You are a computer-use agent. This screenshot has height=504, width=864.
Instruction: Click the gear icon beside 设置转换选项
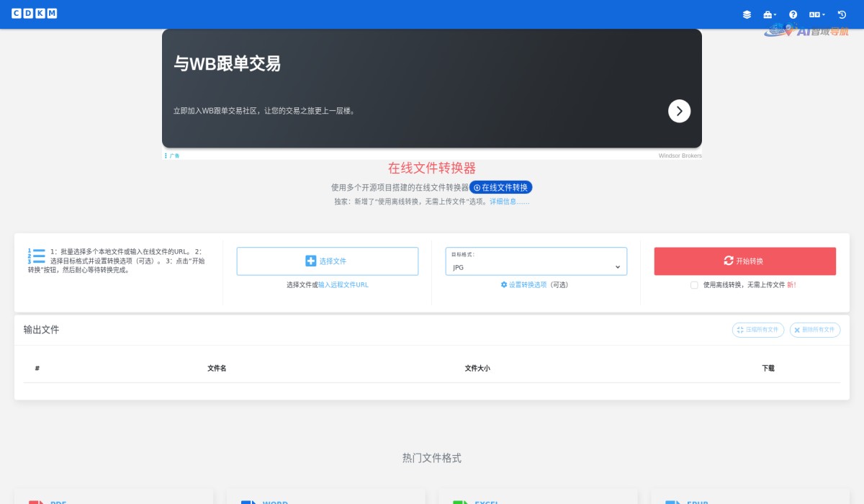click(504, 285)
